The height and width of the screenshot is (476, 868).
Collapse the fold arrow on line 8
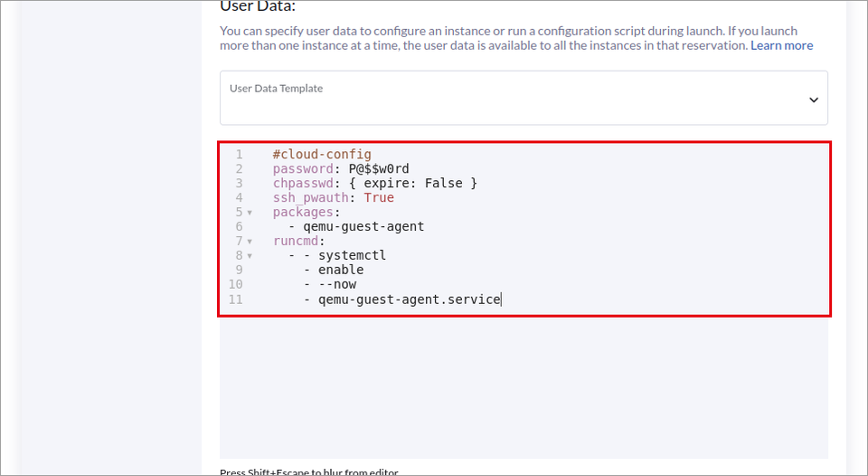pyautogui.click(x=250, y=256)
